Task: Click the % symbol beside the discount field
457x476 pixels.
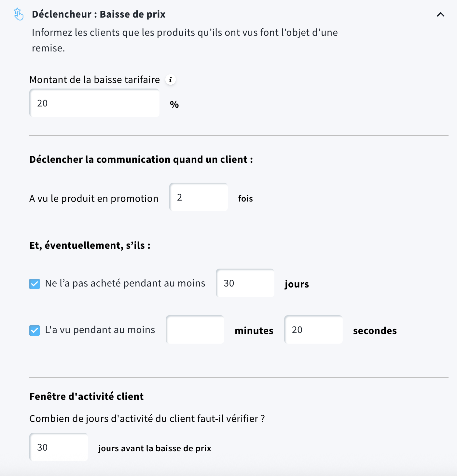Action: click(174, 104)
